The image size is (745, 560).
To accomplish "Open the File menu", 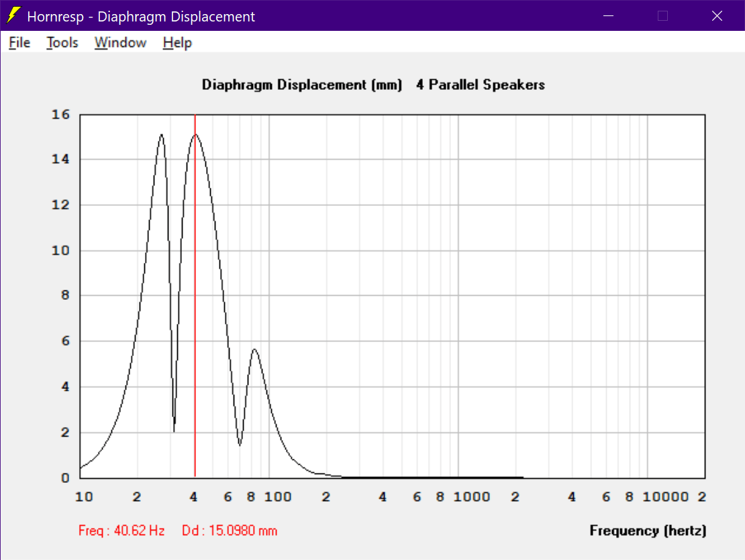I will coord(19,43).
